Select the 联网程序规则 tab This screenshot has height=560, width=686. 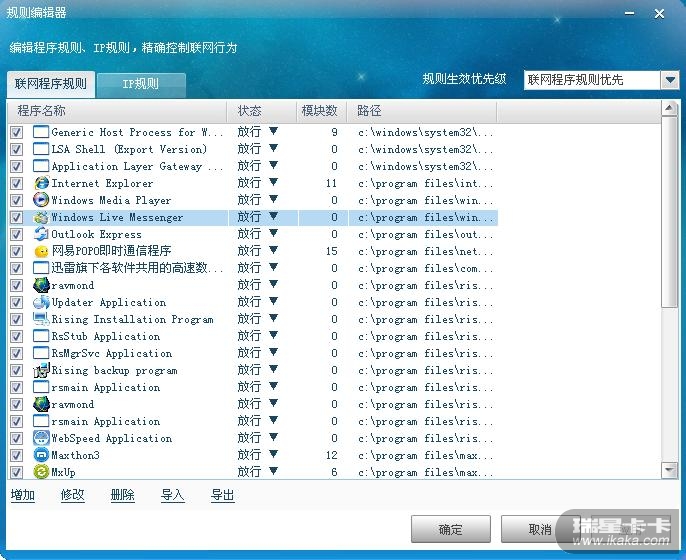[x=51, y=84]
